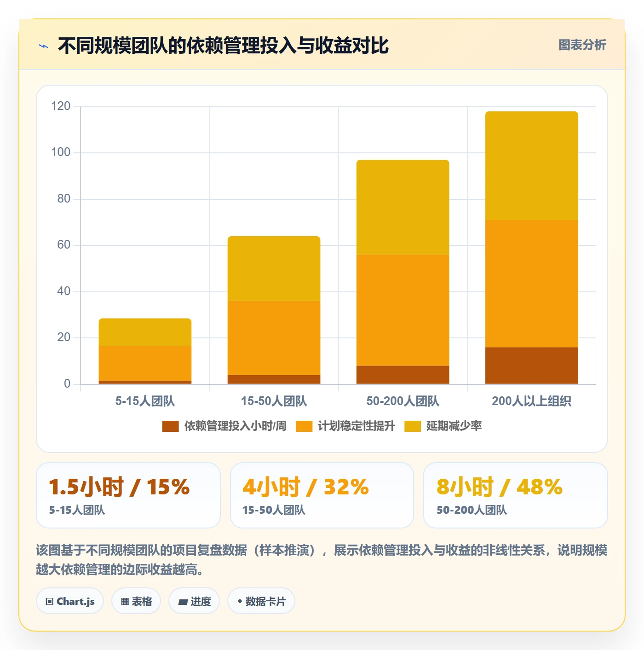Viewport: 644px width, 650px height.
Task: Open the 4小时 / 32% data card
Action: (x=322, y=495)
